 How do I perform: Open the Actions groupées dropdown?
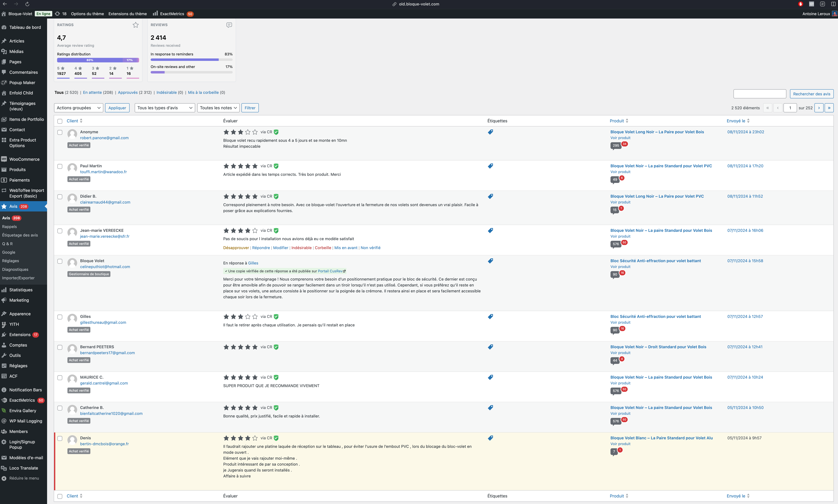click(x=79, y=108)
